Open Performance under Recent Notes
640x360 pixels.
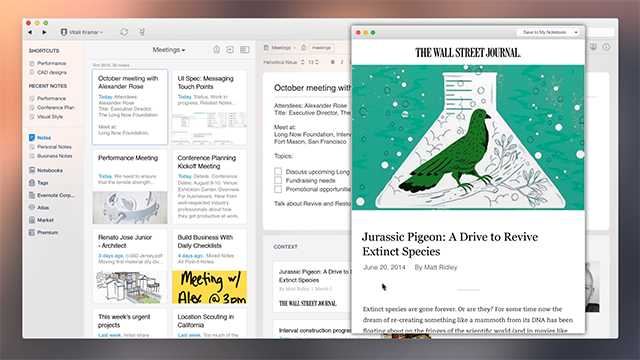click(x=47, y=98)
